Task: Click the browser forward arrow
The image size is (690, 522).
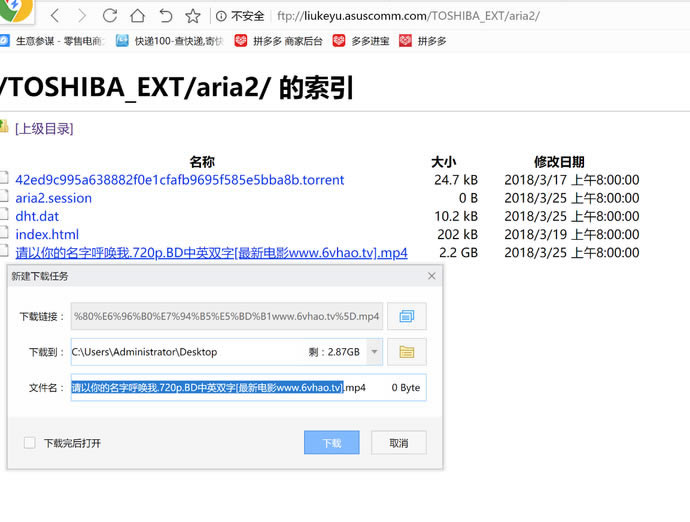Action: (x=82, y=16)
